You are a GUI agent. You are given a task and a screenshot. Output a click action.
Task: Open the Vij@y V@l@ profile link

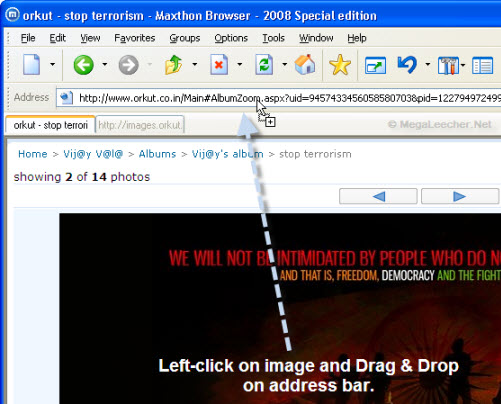93,154
